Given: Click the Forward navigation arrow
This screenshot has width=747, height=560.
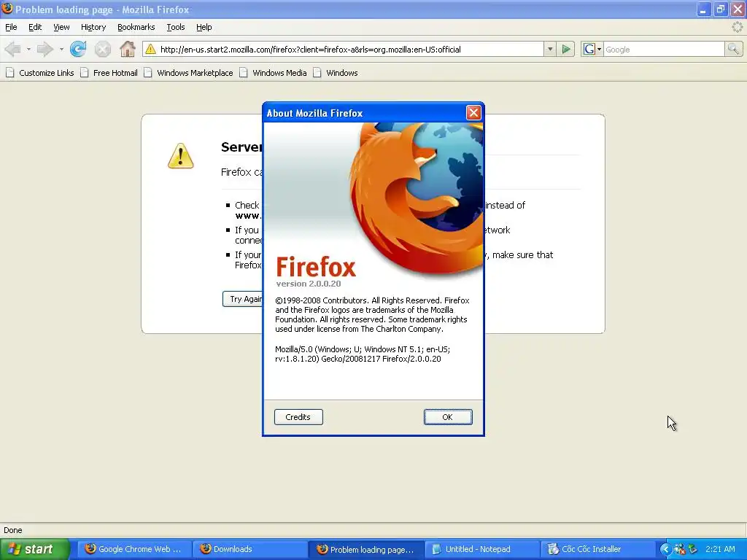Looking at the screenshot, I should (44, 49).
